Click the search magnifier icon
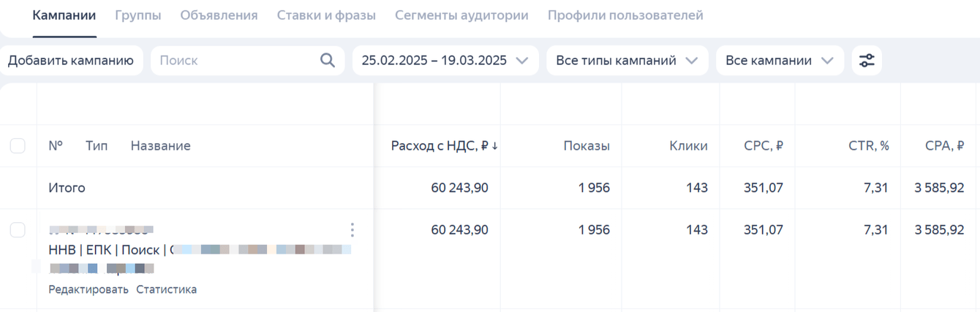Viewport: 980px width, 312px height. pos(328,61)
